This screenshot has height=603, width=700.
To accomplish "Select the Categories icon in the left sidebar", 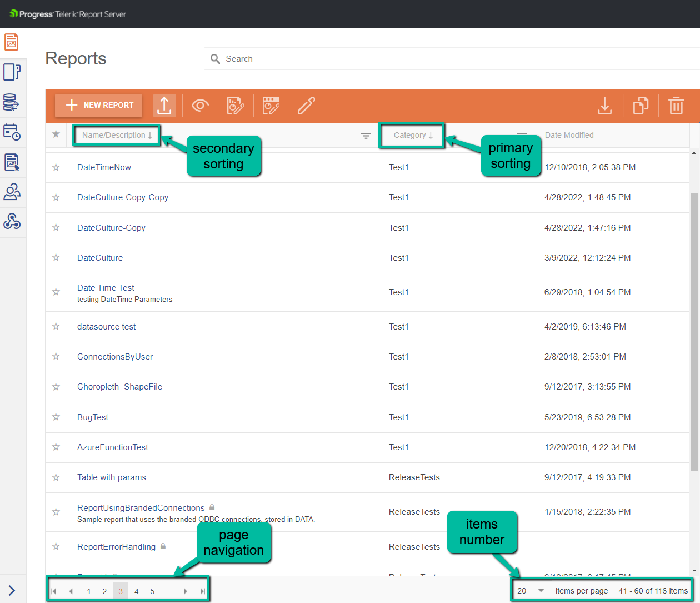I will point(12,72).
